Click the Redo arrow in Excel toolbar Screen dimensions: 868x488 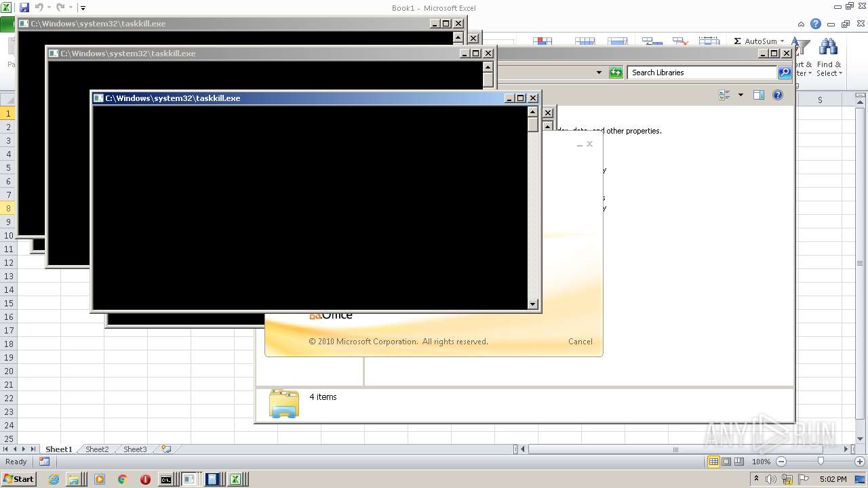point(60,7)
